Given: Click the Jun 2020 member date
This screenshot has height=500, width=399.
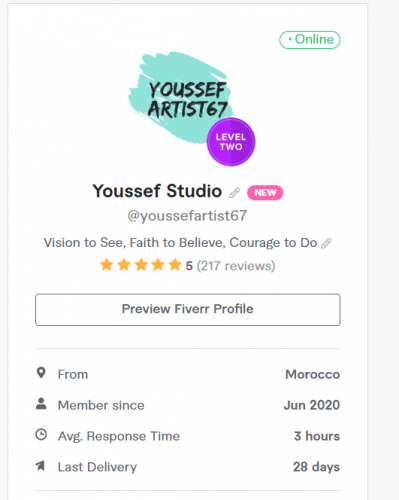Looking at the screenshot, I should pos(312,405).
